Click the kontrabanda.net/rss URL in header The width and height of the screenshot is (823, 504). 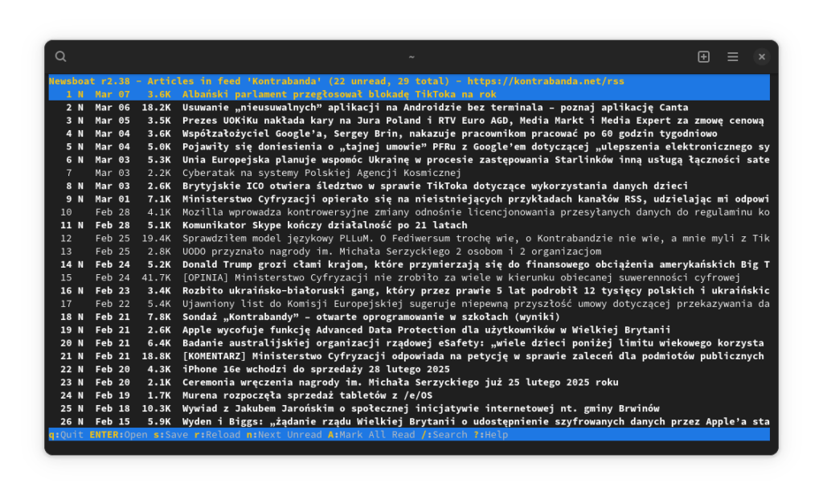coord(546,81)
